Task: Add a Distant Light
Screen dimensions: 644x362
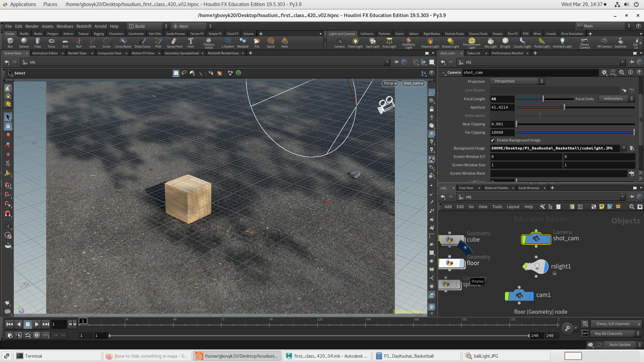Action: click(x=450, y=43)
